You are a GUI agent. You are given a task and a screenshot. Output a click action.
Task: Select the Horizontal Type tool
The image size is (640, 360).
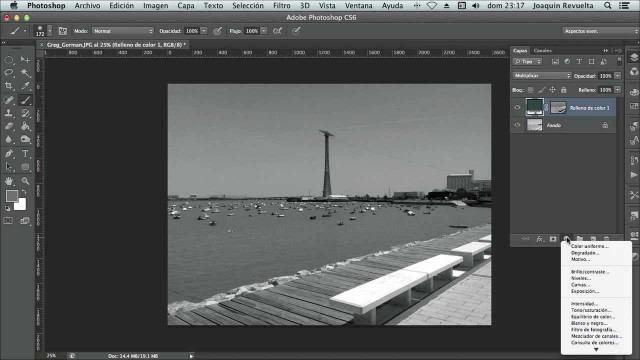[x=25, y=153]
